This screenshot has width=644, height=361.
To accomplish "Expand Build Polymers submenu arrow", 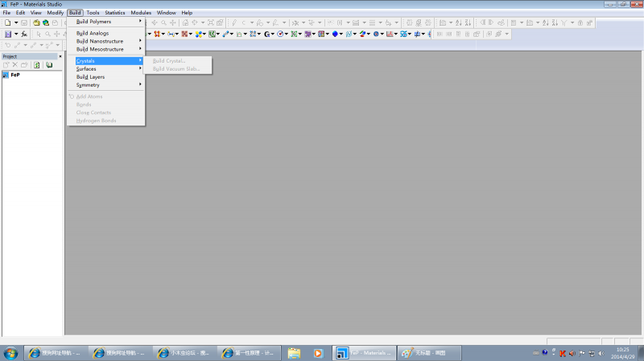I will pyautogui.click(x=140, y=21).
